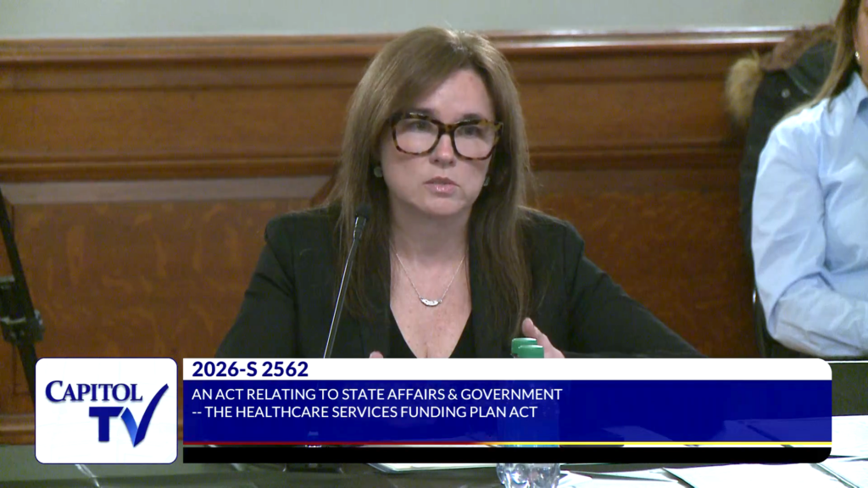Click the word CAPITOL in the logo

click(93, 392)
